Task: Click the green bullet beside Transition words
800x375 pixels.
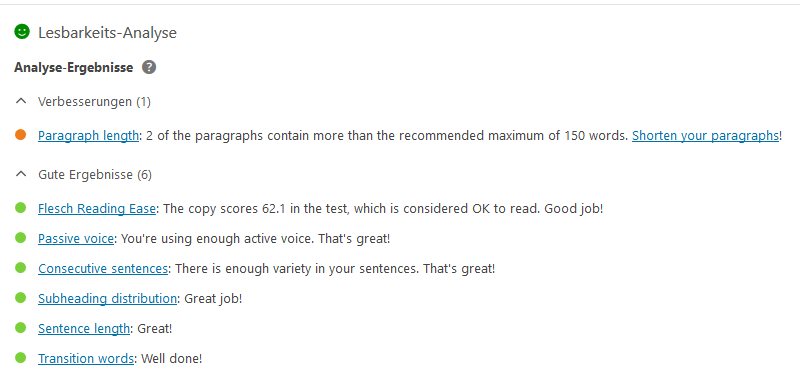Action: coord(20,358)
